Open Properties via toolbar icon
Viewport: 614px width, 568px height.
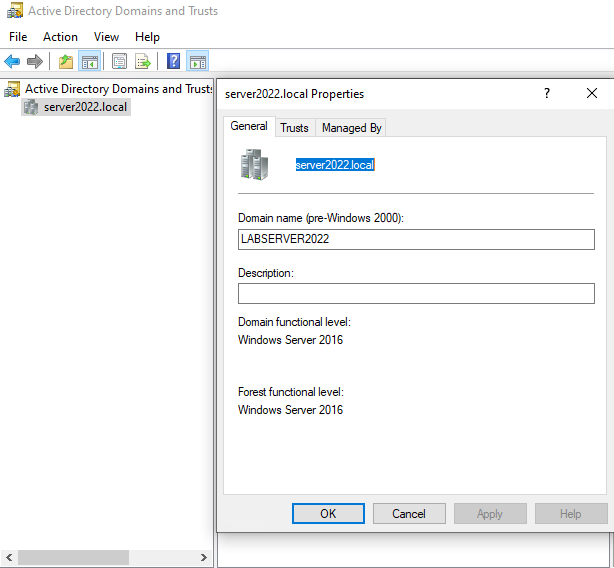[x=120, y=62]
